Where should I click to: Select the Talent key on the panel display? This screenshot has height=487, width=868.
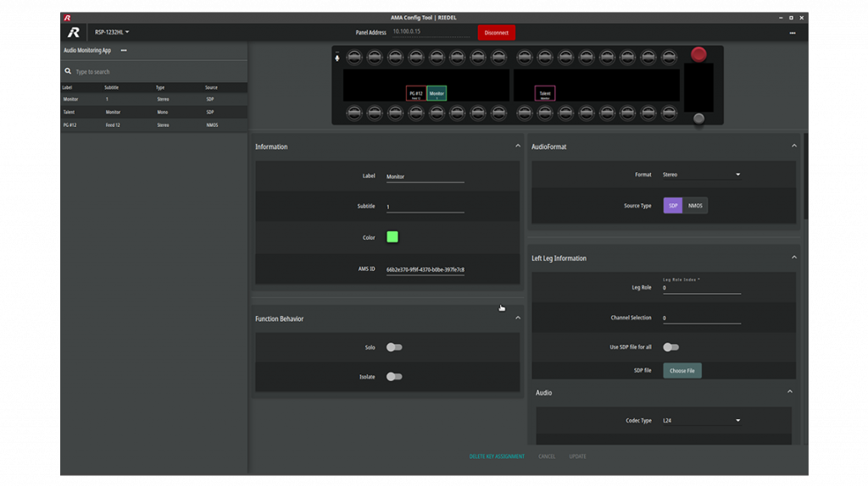click(x=544, y=94)
